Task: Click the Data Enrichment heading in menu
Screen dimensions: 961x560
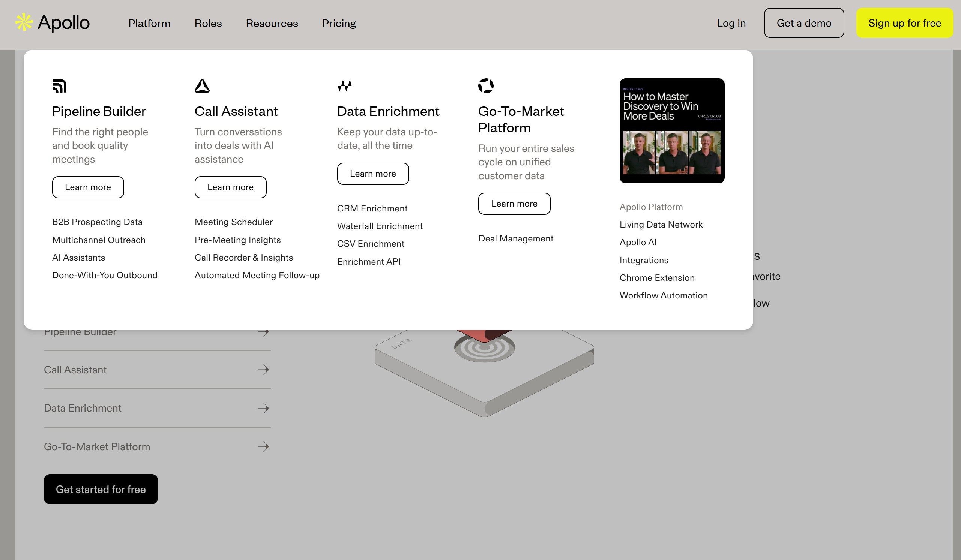Action: click(388, 111)
